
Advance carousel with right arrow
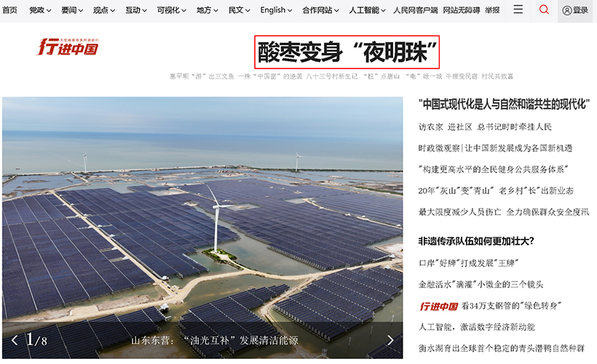pyautogui.click(x=390, y=340)
